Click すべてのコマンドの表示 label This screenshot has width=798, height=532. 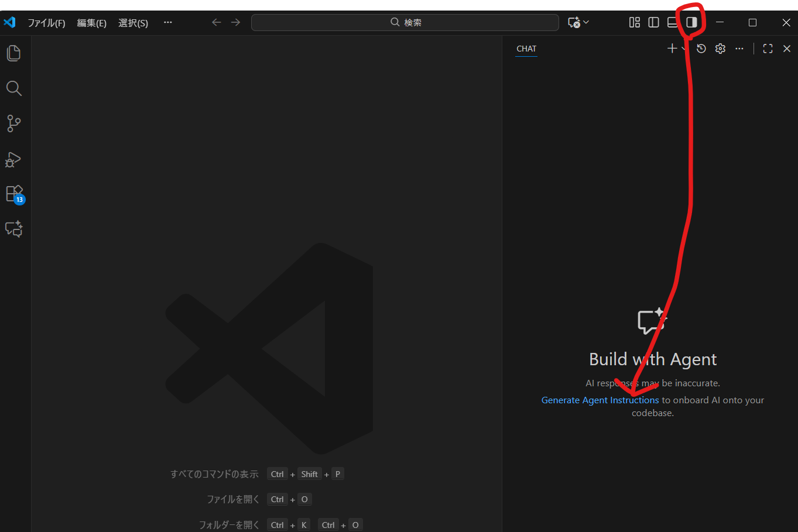point(214,474)
